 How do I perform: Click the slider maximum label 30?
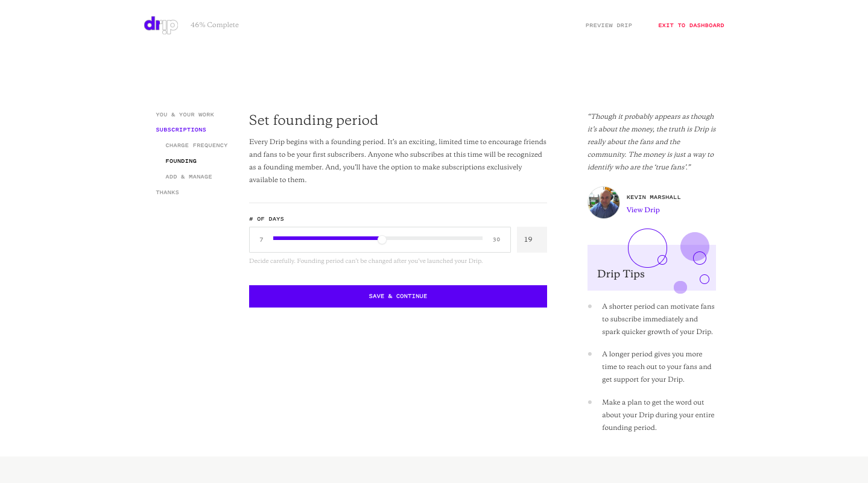point(496,239)
